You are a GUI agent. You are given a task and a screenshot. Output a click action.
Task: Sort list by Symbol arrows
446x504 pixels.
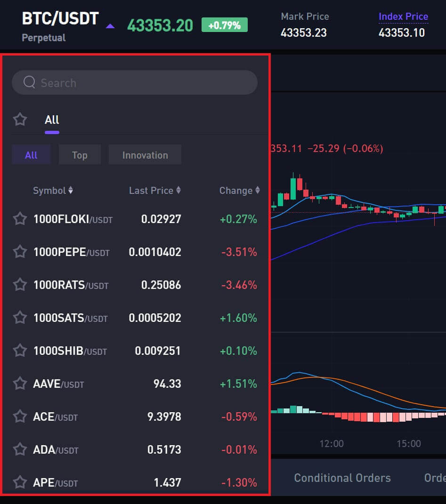[71, 190]
